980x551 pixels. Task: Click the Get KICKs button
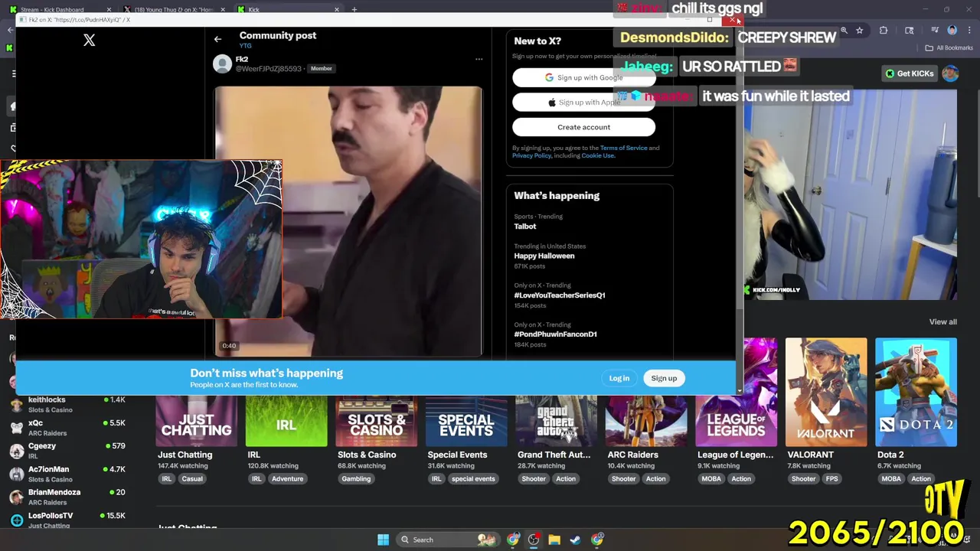[910, 73]
